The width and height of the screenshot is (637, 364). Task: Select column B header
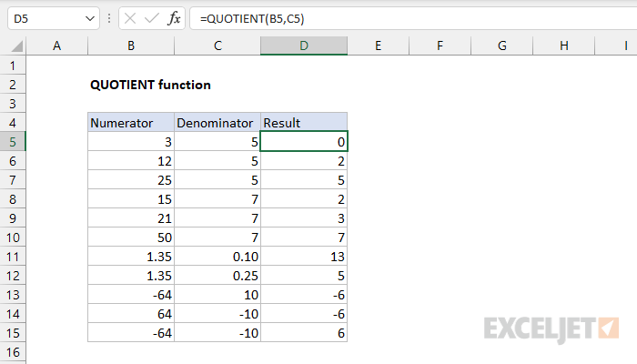[130, 45]
